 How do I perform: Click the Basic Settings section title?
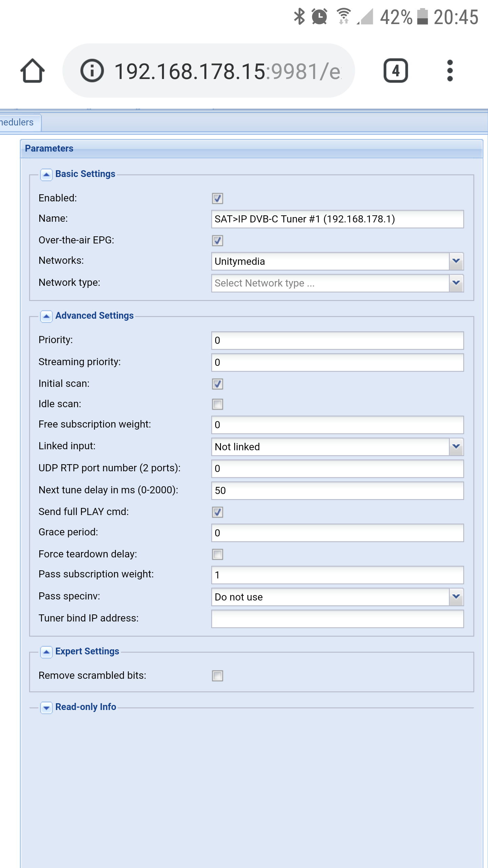point(85,174)
